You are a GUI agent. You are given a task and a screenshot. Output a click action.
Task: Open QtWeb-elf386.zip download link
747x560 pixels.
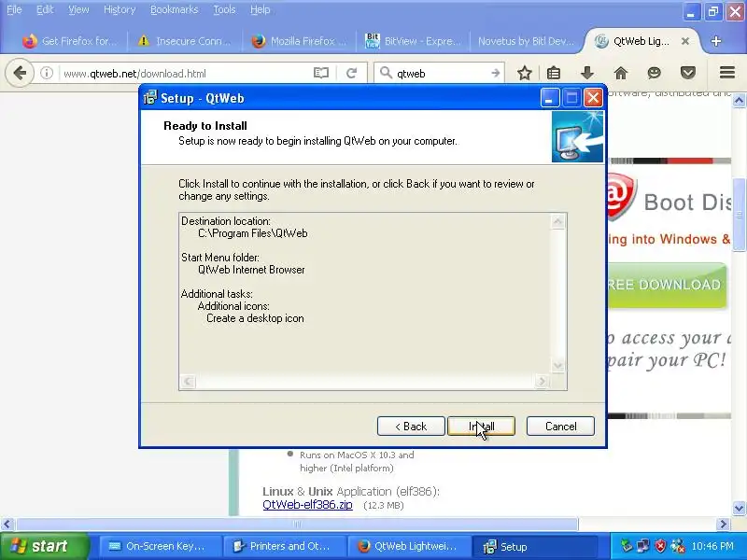click(x=308, y=505)
